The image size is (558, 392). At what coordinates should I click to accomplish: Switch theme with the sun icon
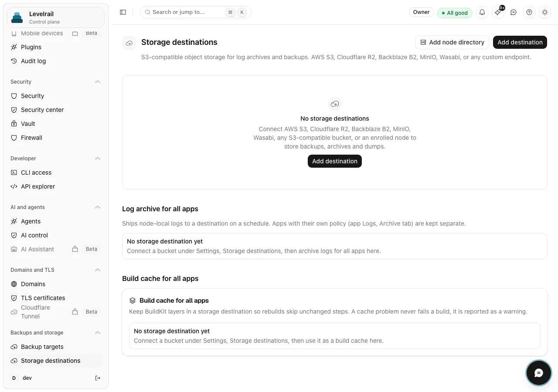point(545,12)
